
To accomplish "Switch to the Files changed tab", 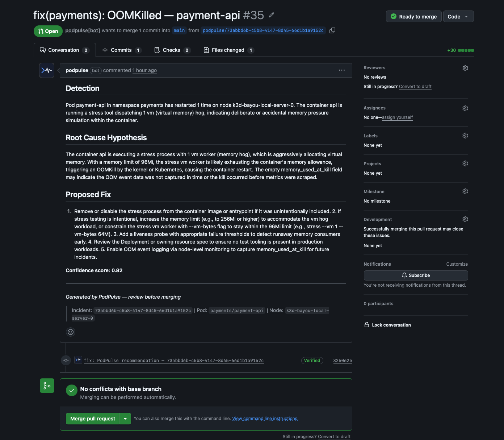I will pos(228,50).
